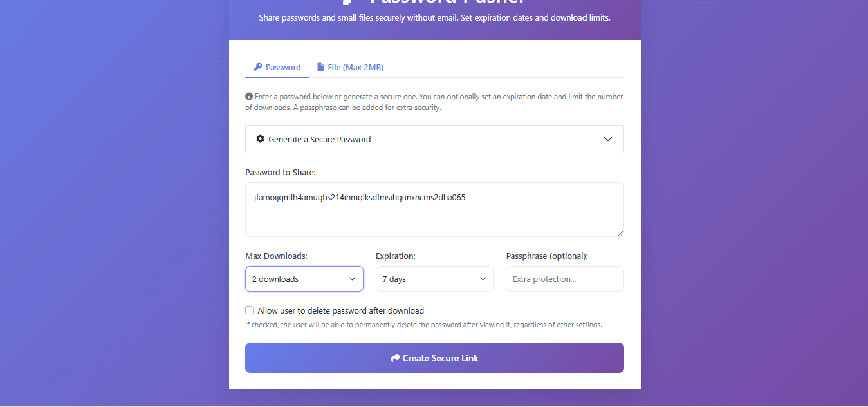
Task: Enable the delete password after download checkbox
Action: 249,310
